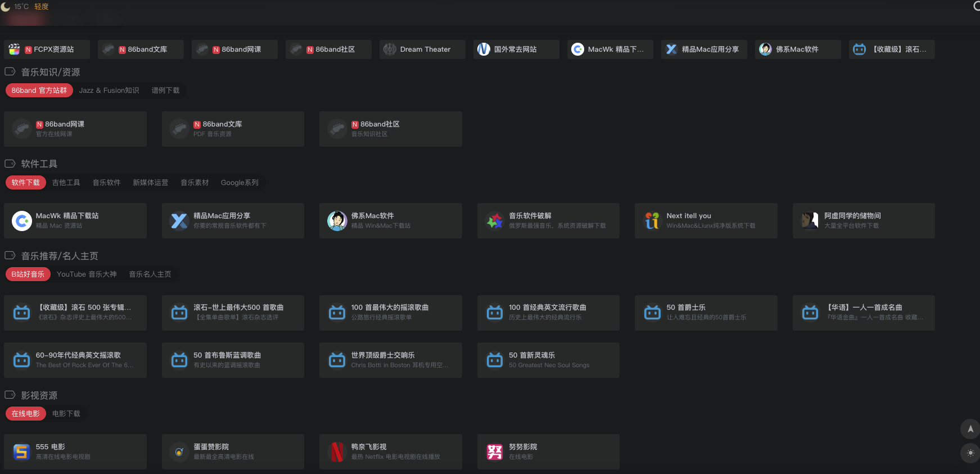Screen dimensions: 980x474
Task: Open 86band网课 top shortcut
Action: (234, 49)
